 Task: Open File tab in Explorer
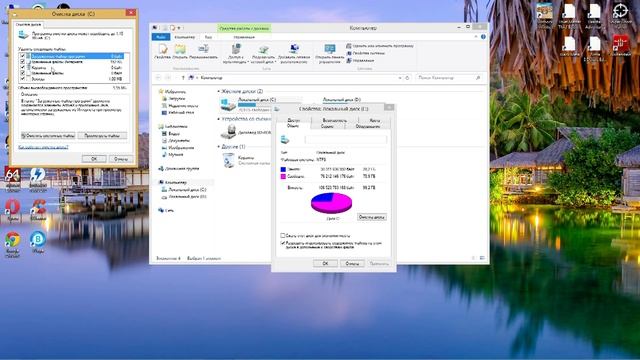(161, 37)
